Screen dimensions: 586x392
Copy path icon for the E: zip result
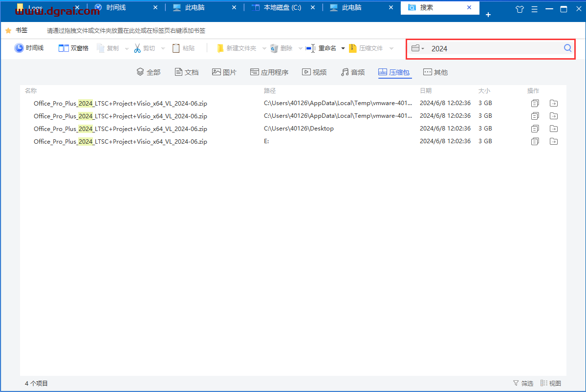coord(535,141)
